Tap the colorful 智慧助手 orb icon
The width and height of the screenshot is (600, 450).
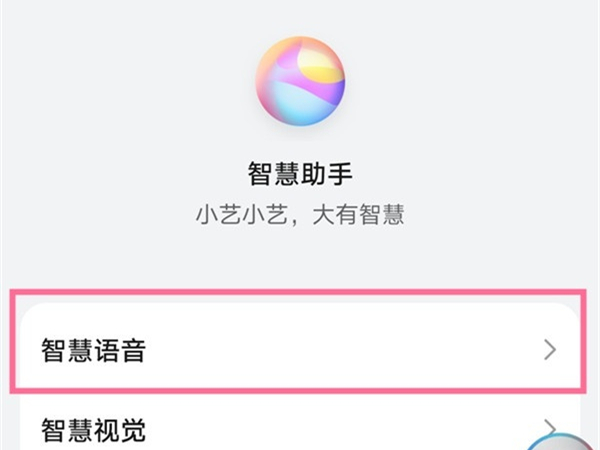300,81
